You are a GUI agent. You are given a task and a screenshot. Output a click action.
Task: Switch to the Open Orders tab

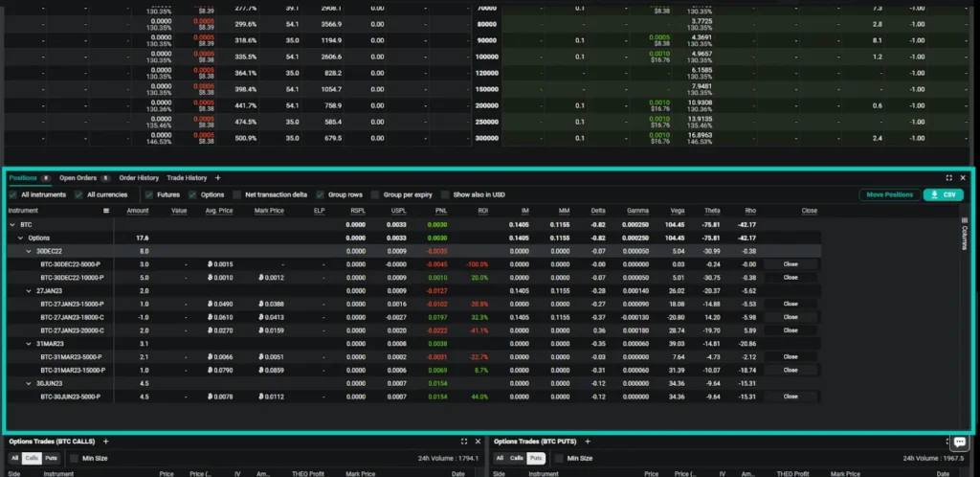[x=84, y=177]
